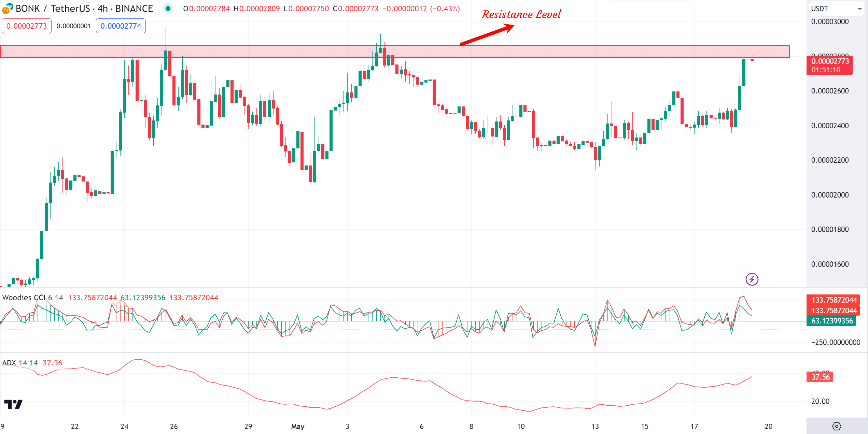Click the 26 date on time axis
Screen dimensions: 868x434
pos(174,426)
